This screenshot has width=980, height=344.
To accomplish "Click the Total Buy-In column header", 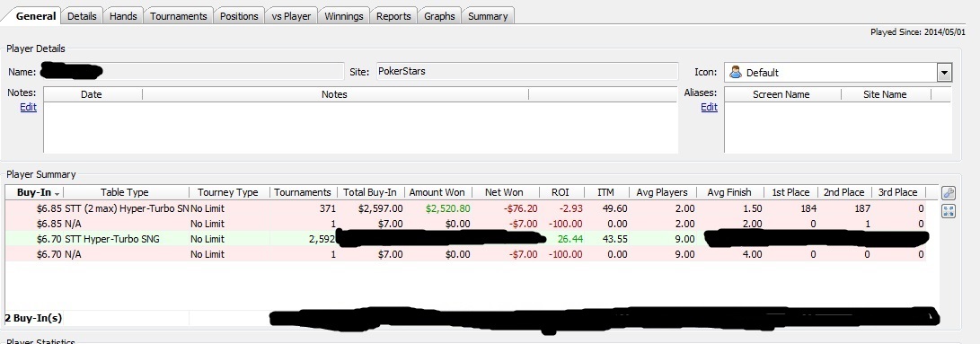I will (x=371, y=192).
